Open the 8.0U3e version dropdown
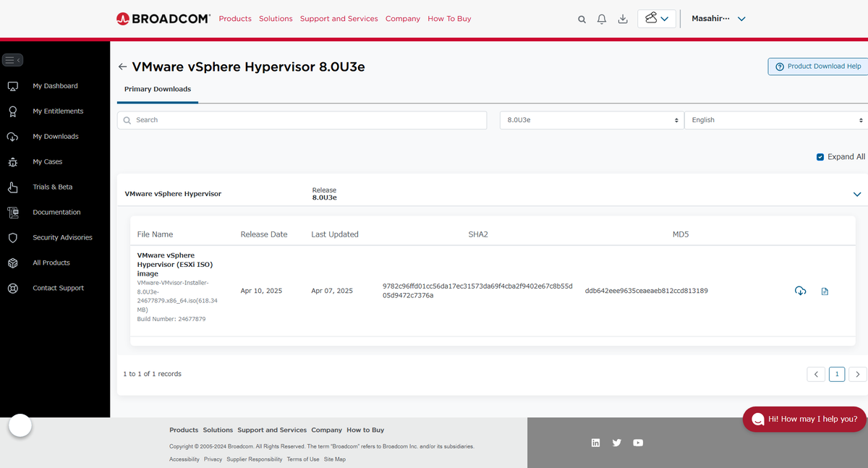Viewport: 868px width, 468px height. 592,120
